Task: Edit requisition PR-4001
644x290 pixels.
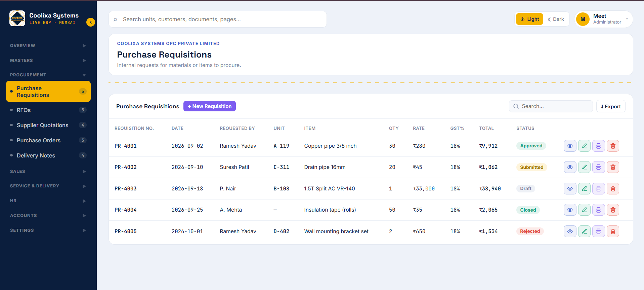Action: (x=585, y=146)
